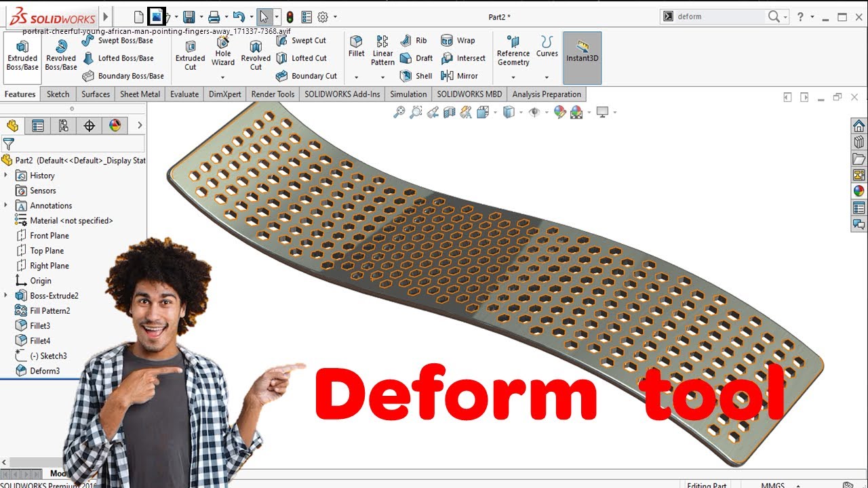
Task: Open the DisplayManager color wheel tab
Action: point(115,125)
